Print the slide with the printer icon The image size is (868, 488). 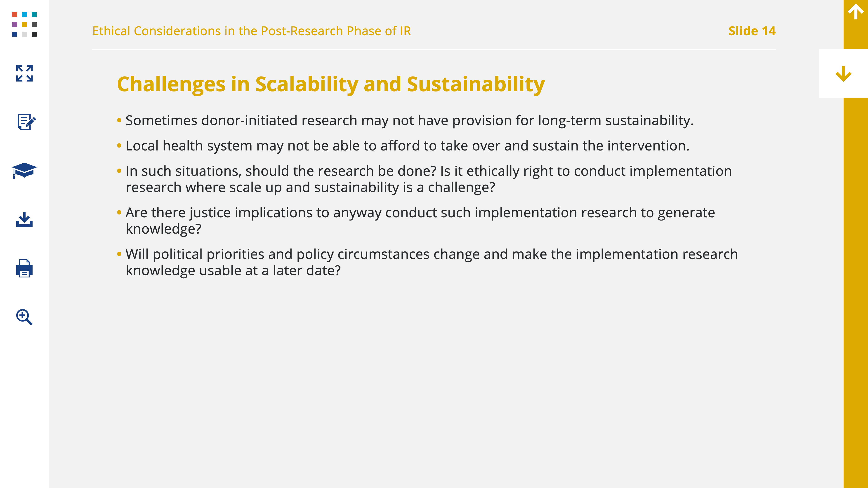click(x=24, y=268)
